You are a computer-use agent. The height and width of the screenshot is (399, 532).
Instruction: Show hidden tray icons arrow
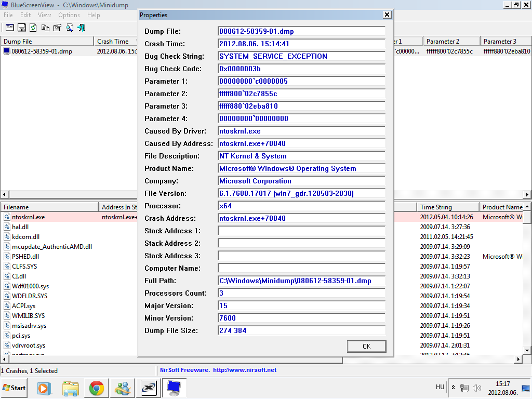click(453, 387)
